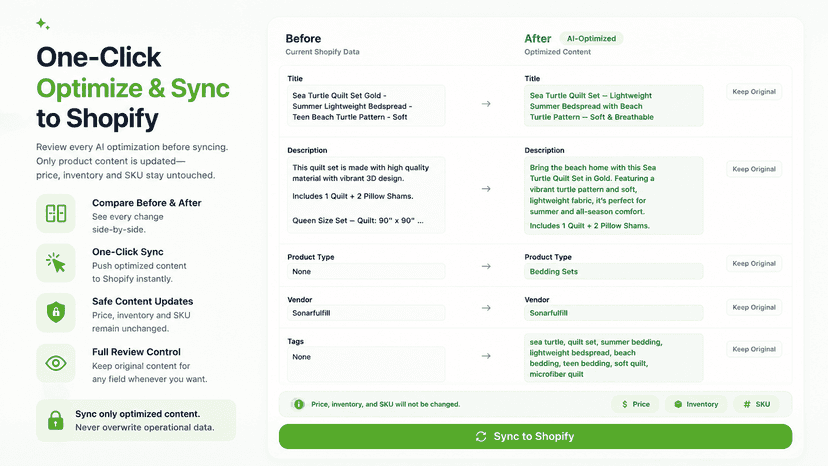Image resolution: width=828 pixels, height=466 pixels.
Task: Click the optimized After description field
Action: 614,195
